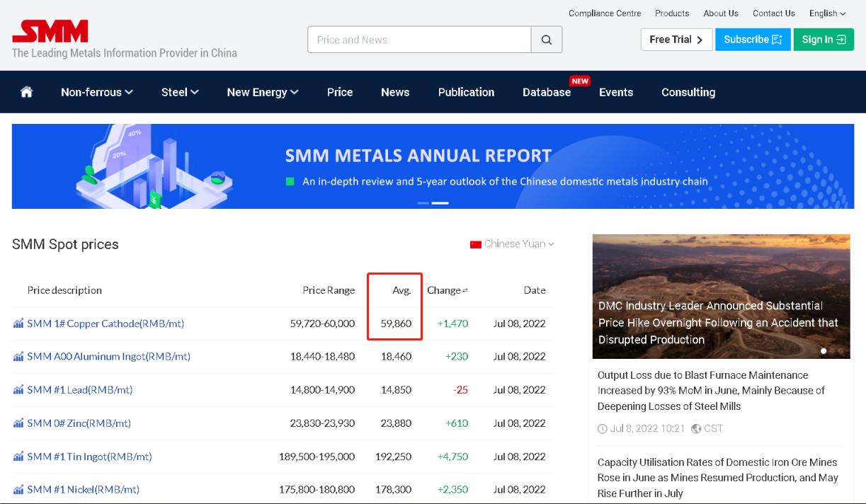Expand the English language selector
This screenshot has height=504, width=866.
click(827, 13)
